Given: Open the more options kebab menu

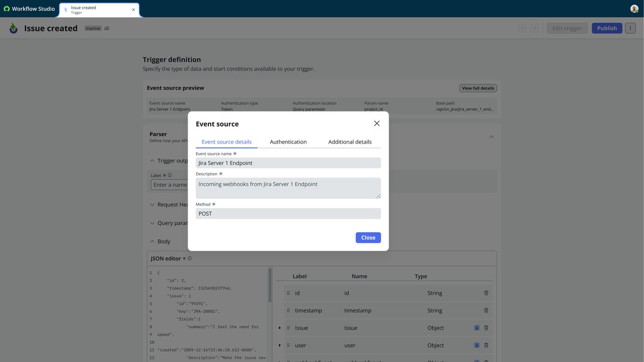Looking at the screenshot, I should [630, 28].
